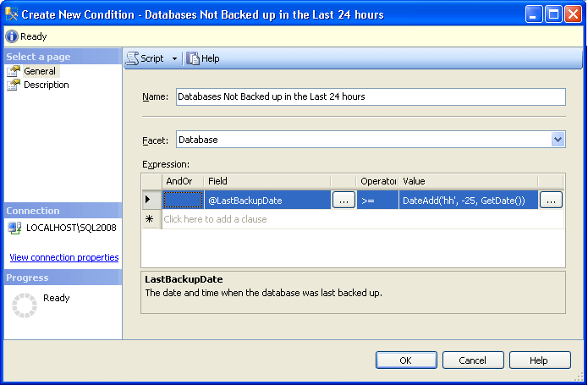Click the title bar condition icon

click(11, 14)
